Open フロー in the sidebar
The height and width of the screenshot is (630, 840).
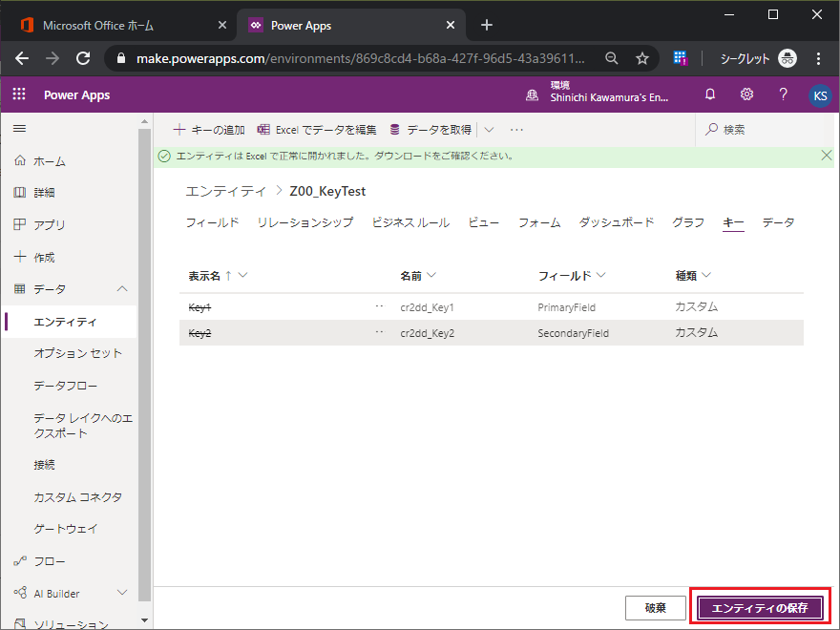(50, 561)
